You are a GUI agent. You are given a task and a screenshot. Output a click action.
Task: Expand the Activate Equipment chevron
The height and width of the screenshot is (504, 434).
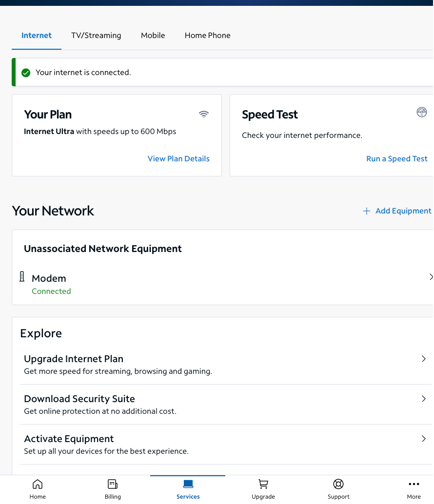pyautogui.click(x=424, y=439)
